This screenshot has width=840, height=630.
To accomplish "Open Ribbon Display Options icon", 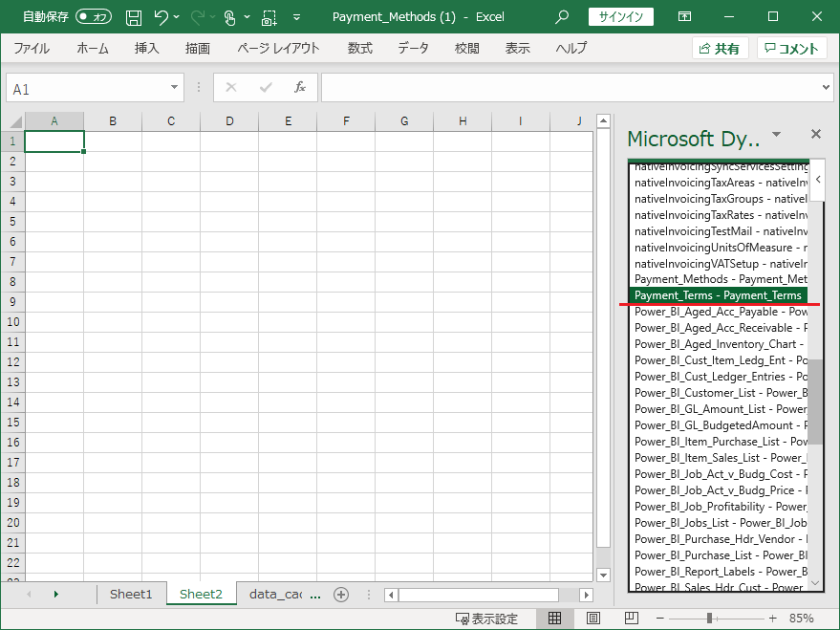I will click(x=684, y=16).
